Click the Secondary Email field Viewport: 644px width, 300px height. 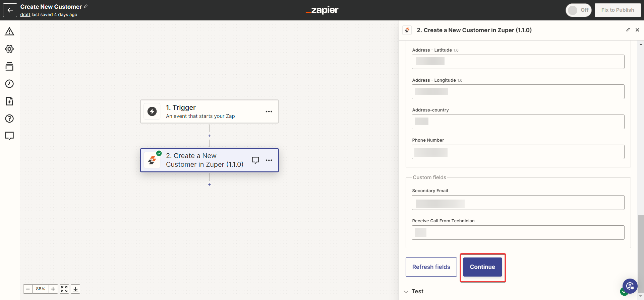pos(518,203)
